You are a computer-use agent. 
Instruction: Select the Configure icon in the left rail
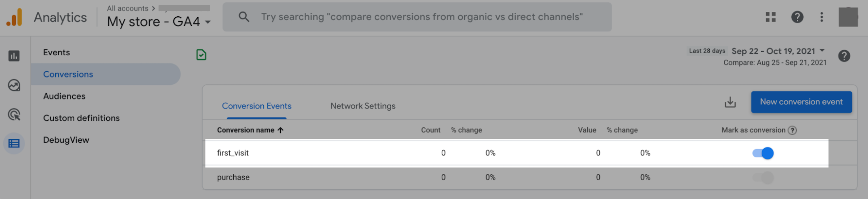coord(14,143)
